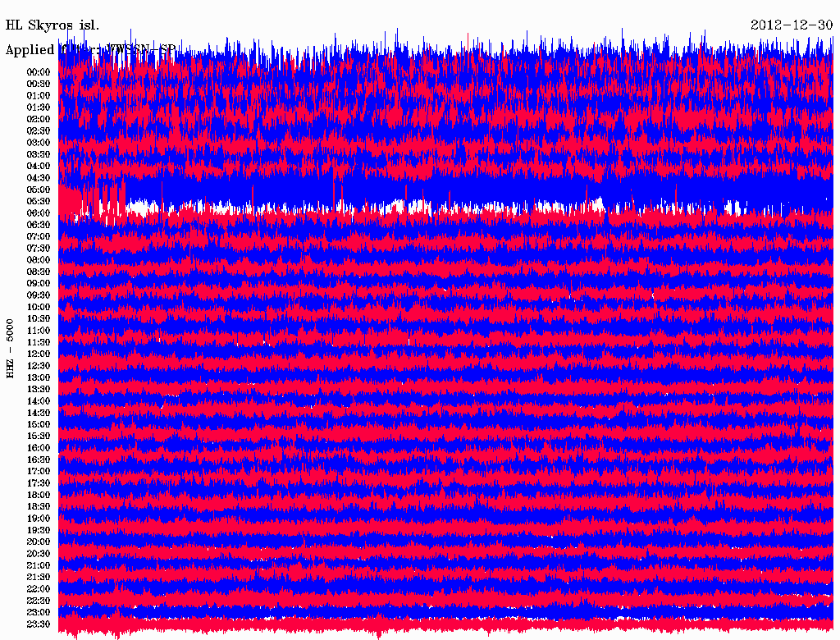Select the 14:30 time label

pyautogui.click(x=39, y=413)
